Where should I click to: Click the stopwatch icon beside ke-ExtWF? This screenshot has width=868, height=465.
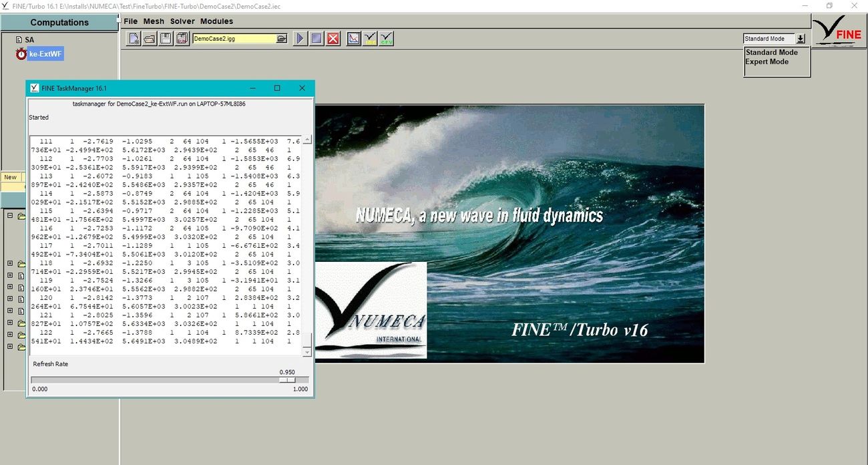click(21, 54)
